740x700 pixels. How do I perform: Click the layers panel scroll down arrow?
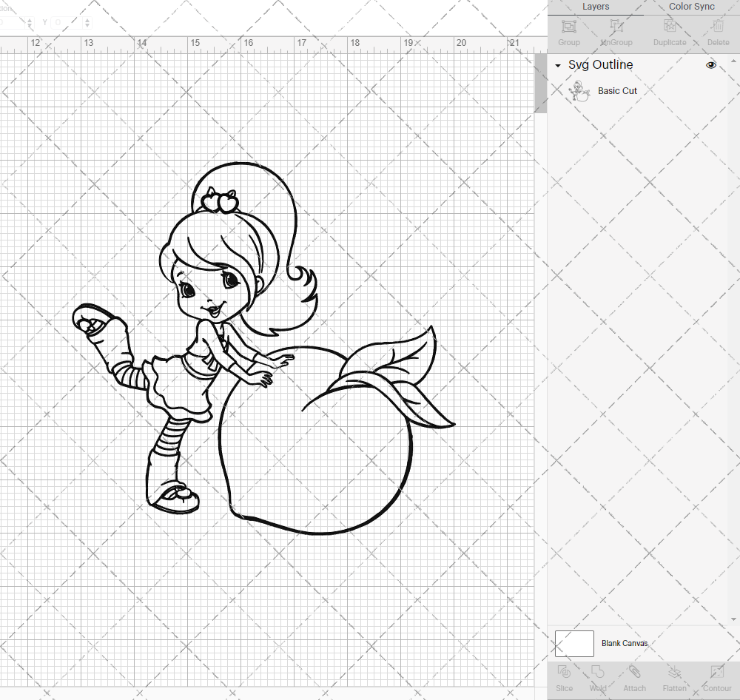733,619
